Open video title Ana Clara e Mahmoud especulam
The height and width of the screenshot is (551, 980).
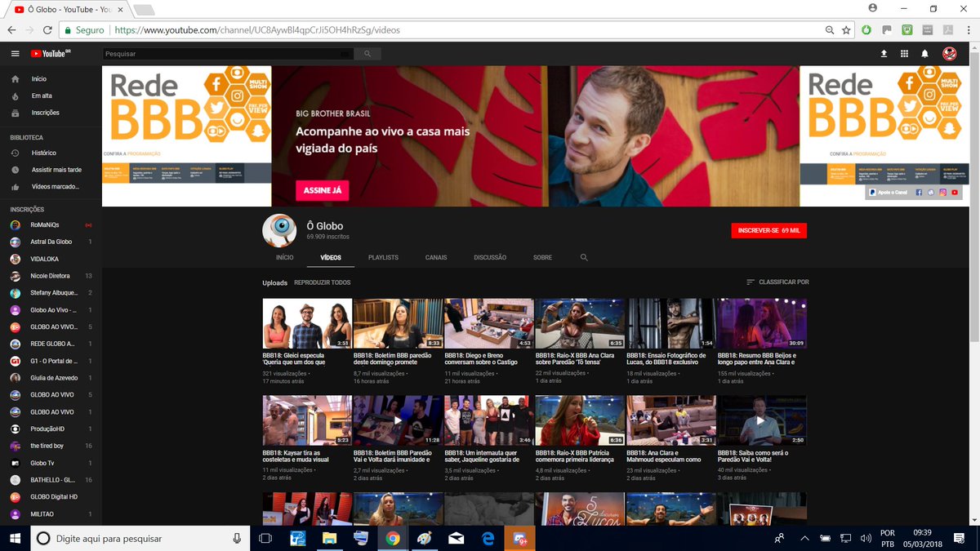[x=664, y=455]
